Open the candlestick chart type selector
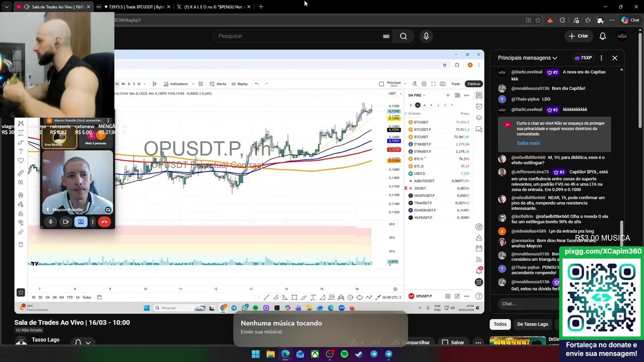The width and height of the screenshot is (644, 362). 154,84
